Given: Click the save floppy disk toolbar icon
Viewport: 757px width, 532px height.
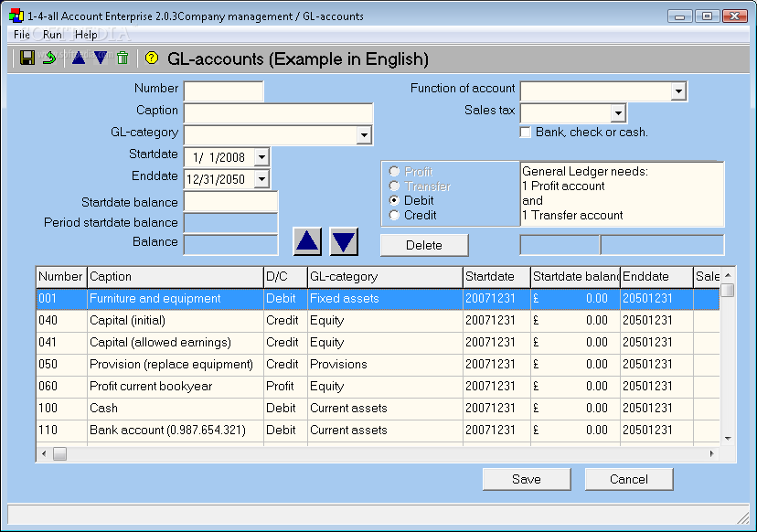Looking at the screenshot, I should tap(27, 59).
